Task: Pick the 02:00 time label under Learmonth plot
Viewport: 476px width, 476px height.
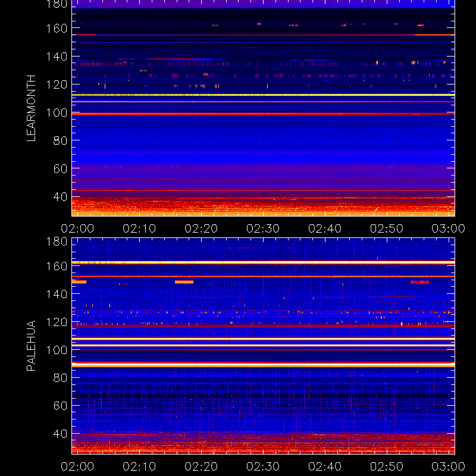Action: (x=77, y=228)
